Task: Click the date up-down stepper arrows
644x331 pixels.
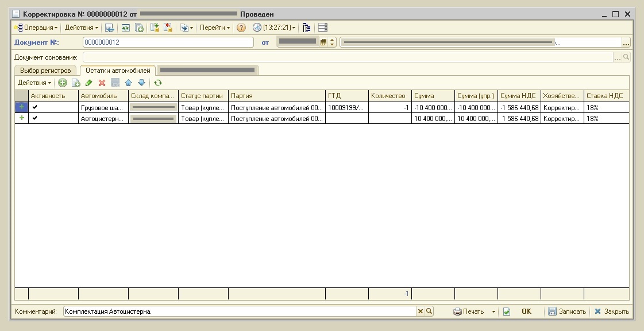Action: click(x=332, y=42)
